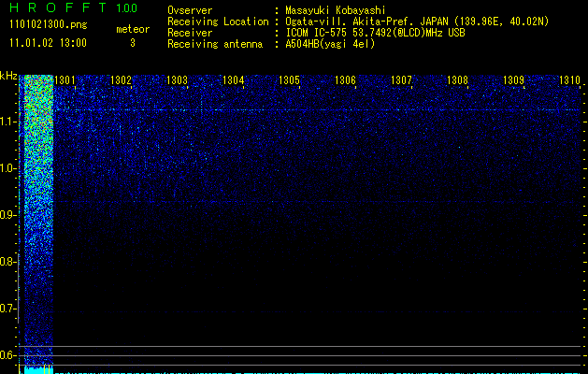The width and height of the screenshot is (588, 374).
Task: Click frequency axis label 1.0
Action: point(7,168)
